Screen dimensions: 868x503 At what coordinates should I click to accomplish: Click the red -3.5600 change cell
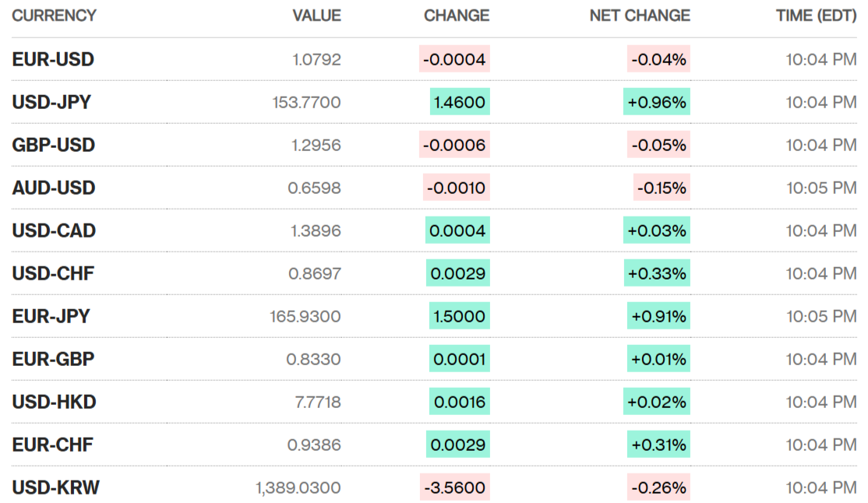click(x=454, y=487)
